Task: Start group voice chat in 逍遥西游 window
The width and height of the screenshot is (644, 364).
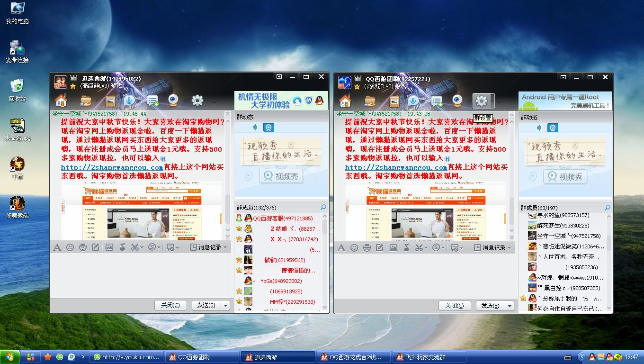Action: point(128,100)
